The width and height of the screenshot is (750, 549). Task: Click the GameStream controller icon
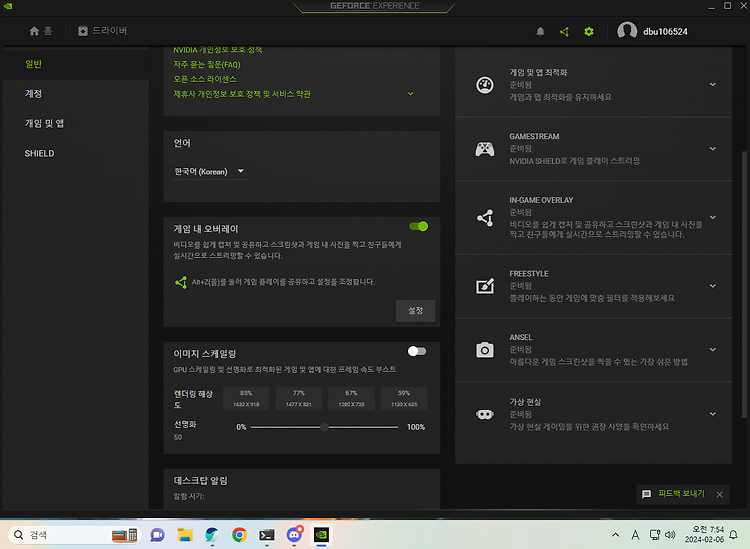point(485,149)
